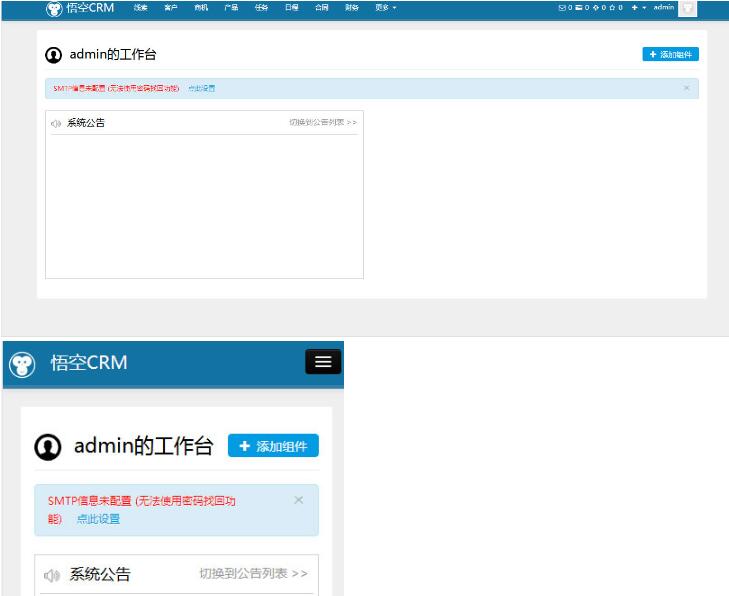This screenshot has width=729, height=596.
Task: Click 添加组件 button in desktop layout
Action: 670,54
